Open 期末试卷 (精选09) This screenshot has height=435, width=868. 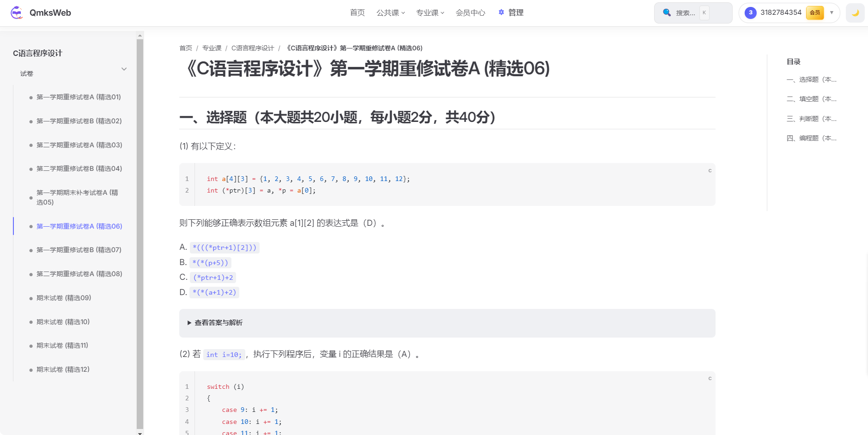pos(64,298)
